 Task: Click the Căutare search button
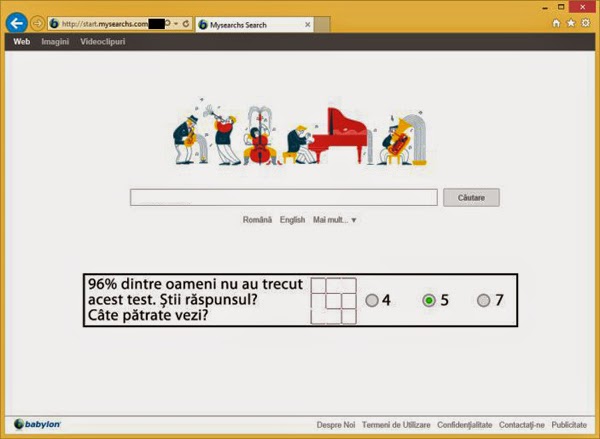click(x=471, y=197)
